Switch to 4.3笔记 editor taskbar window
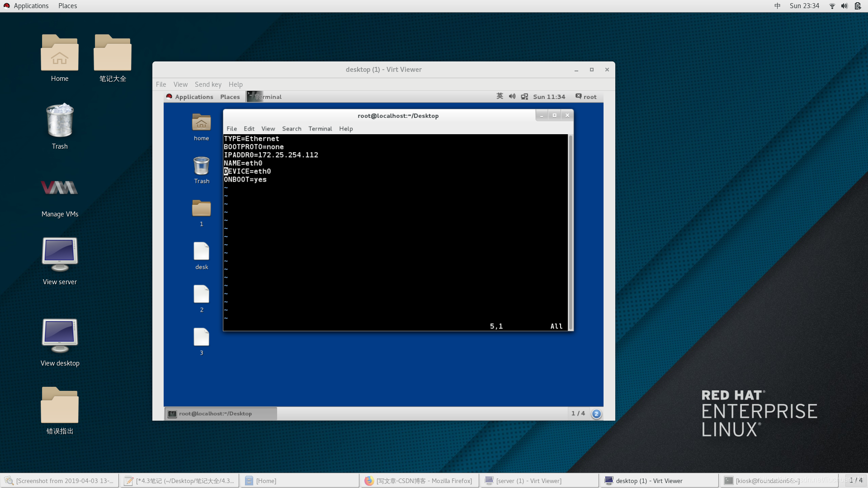The image size is (868, 488). coord(179,481)
